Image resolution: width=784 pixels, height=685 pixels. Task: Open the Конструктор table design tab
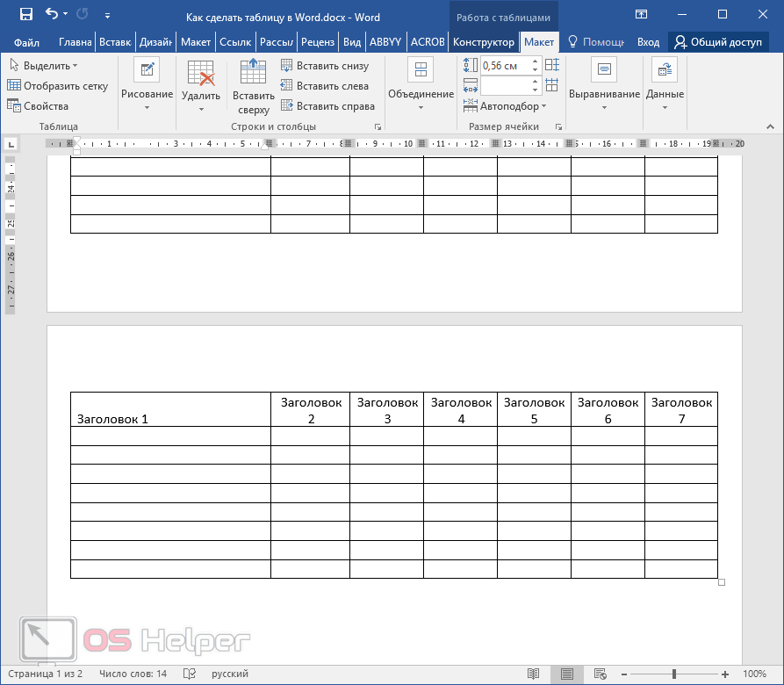484,42
